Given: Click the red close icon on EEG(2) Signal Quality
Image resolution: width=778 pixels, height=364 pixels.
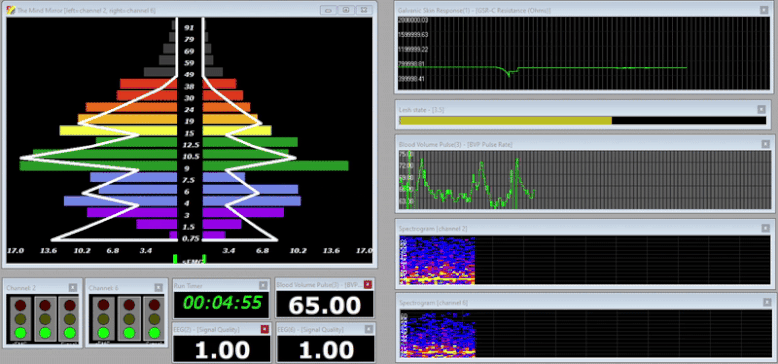Looking at the screenshot, I should pos(264,329).
